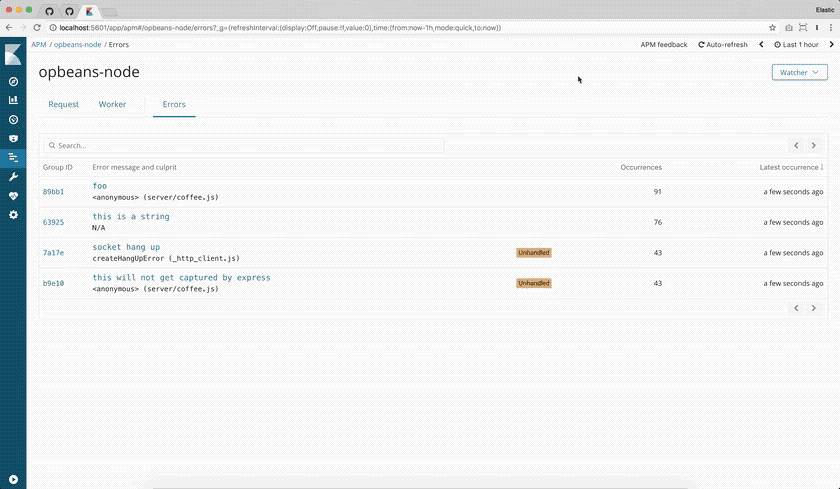840x489 pixels.
Task: Click culprit text createHangUpError (_http_client.js)
Action: (x=166, y=258)
